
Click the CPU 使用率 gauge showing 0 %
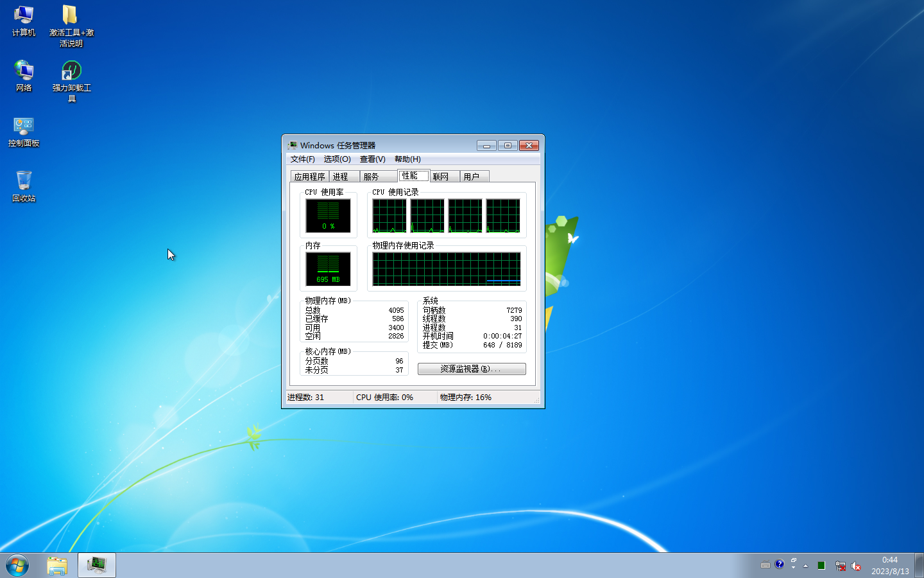(x=328, y=215)
